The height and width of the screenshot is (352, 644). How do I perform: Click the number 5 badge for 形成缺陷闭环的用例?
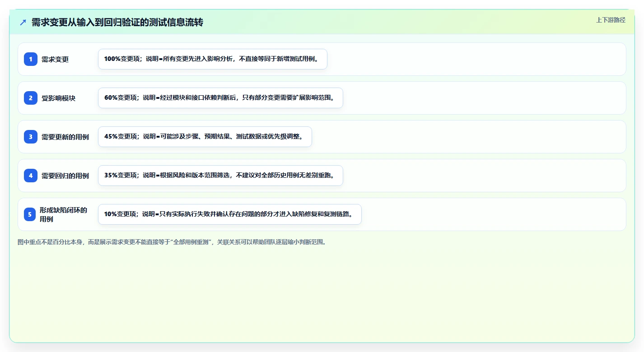(x=30, y=214)
